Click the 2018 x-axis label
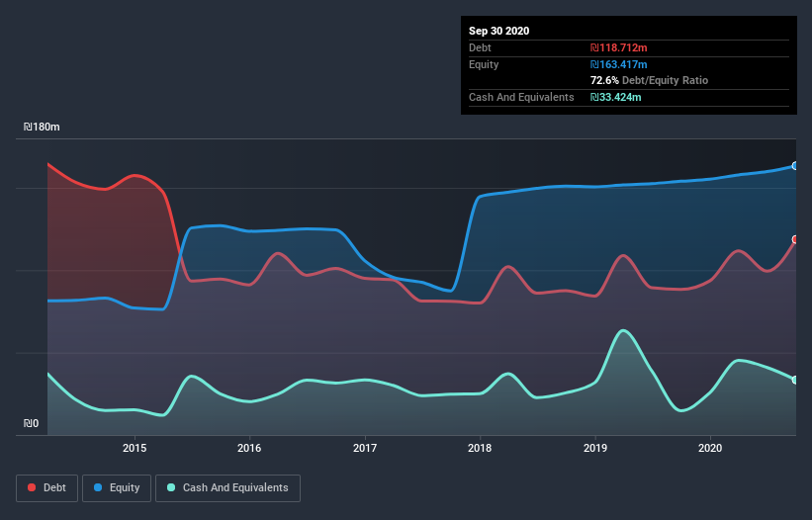 click(480, 448)
